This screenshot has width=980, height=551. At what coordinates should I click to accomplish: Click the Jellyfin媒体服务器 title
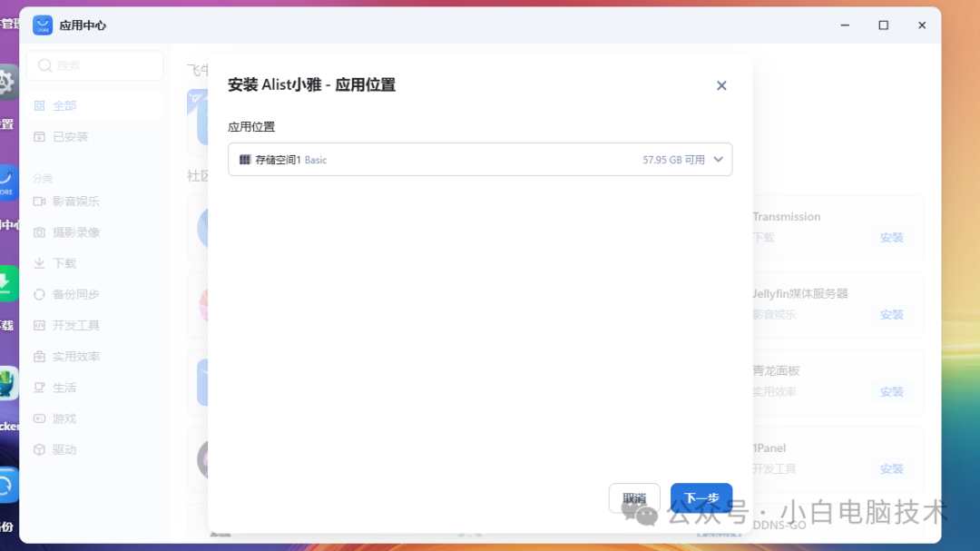click(x=800, y=294)
